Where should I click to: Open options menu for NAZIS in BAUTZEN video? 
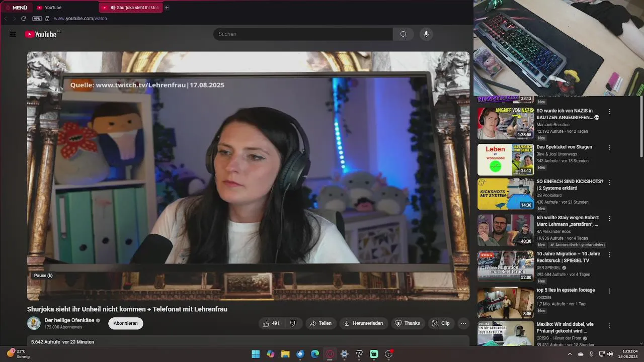[610, 112]
